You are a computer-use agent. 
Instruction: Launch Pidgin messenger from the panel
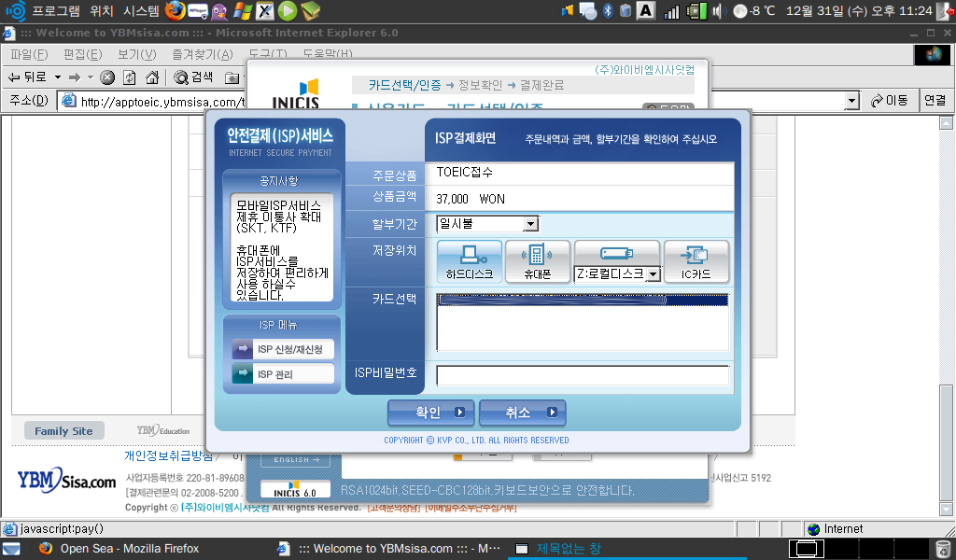[219, 10]
